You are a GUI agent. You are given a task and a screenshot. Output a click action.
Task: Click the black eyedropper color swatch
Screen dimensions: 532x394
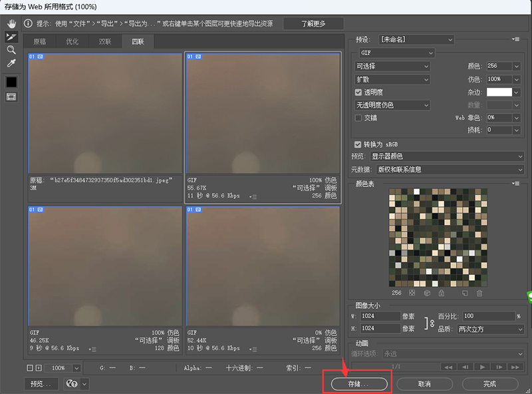point(11,82)
